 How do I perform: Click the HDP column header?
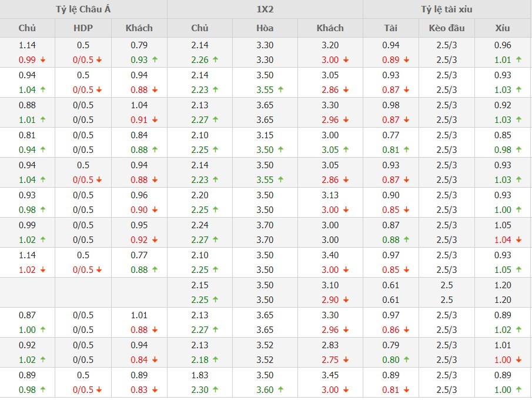(83, 28)
